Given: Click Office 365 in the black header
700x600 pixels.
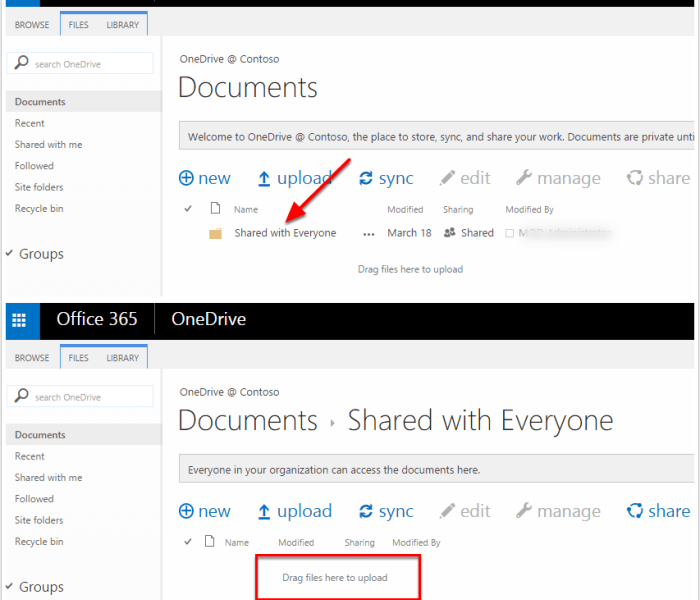Looking at the screenshot, I should pos(97,319).
